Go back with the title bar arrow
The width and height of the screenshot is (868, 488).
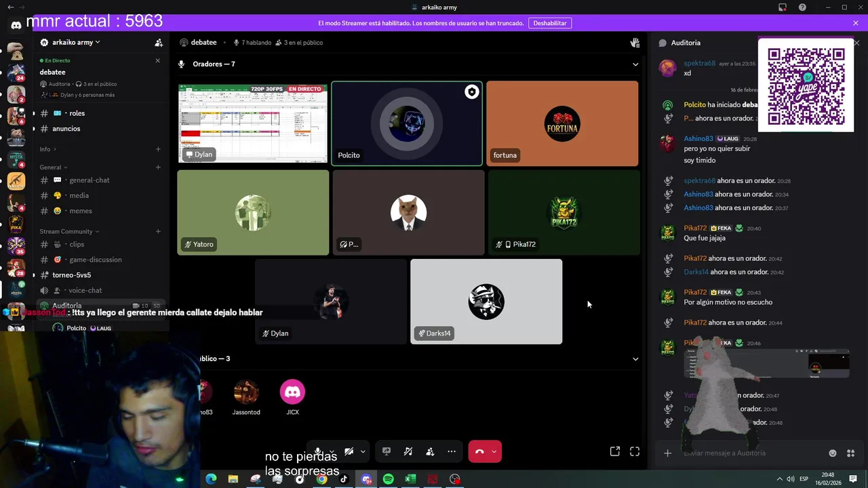(x=10, y=7)
